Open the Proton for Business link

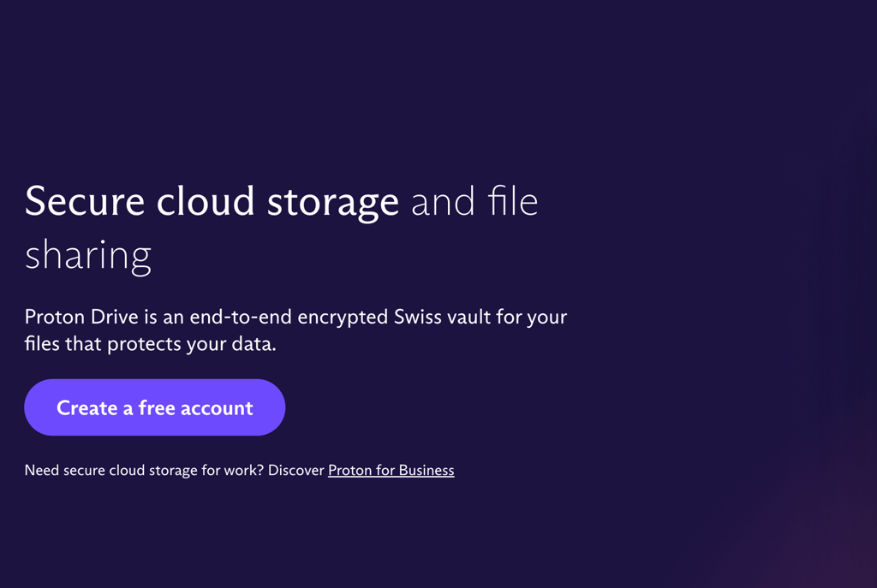click(391, 470)
